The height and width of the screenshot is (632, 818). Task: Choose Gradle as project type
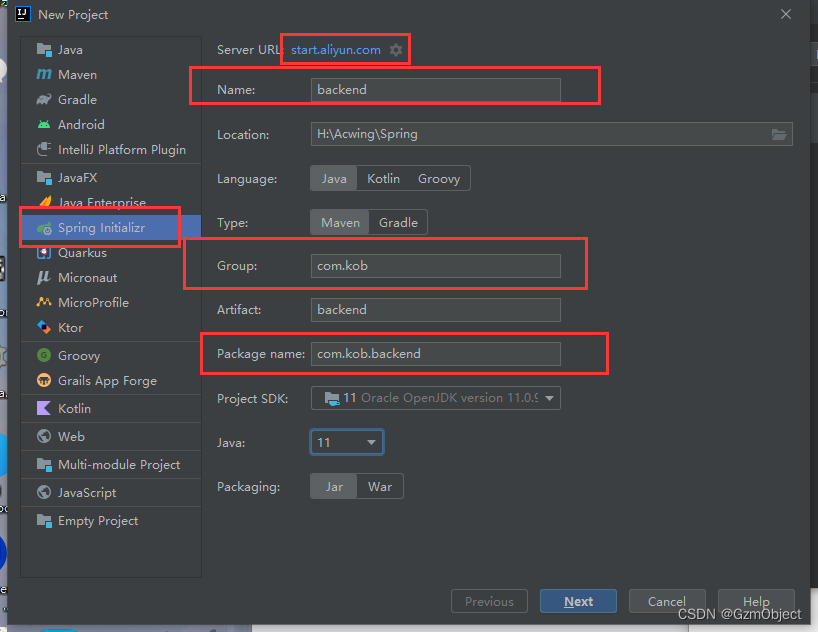click(x=398, y=222)
